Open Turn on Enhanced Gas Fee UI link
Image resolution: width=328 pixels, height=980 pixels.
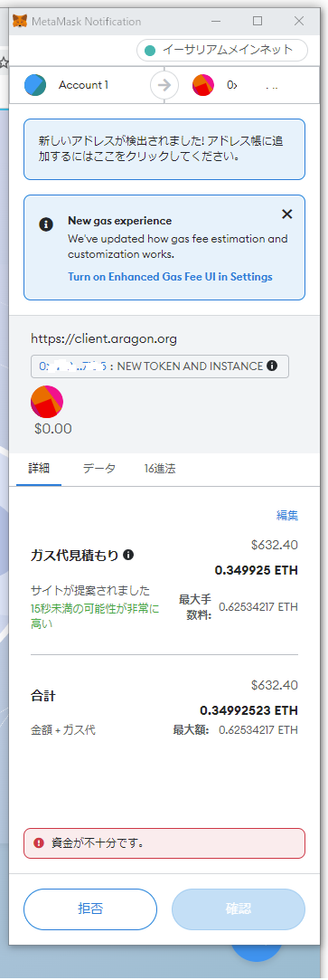[170, 276]
